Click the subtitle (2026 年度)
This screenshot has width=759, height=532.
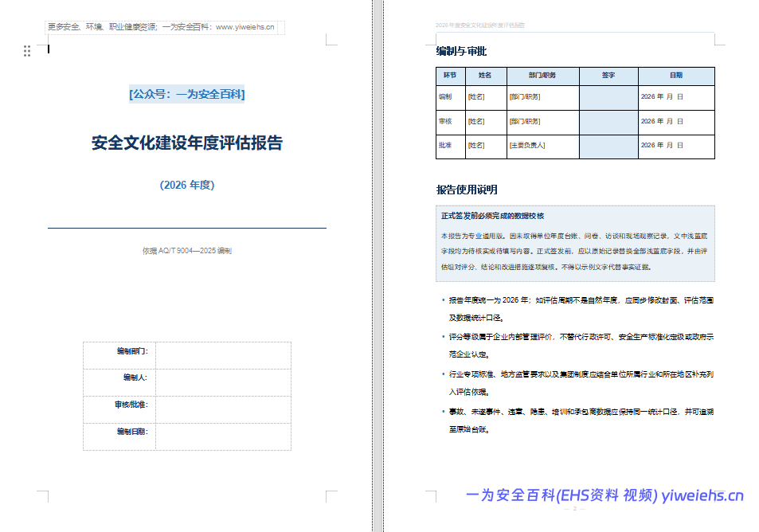click(x=187, y=185)
